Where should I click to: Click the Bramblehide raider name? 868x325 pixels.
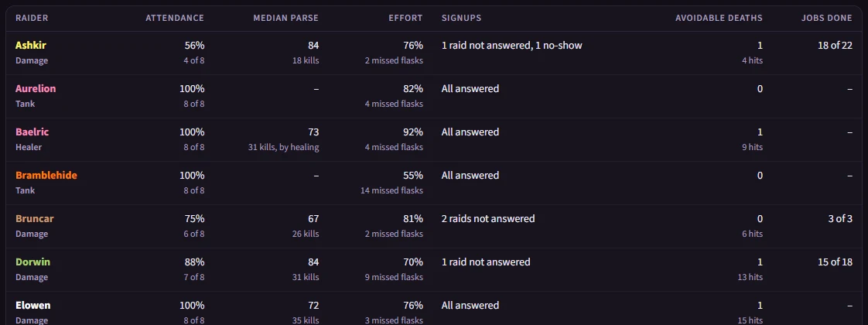pos(46,175)
